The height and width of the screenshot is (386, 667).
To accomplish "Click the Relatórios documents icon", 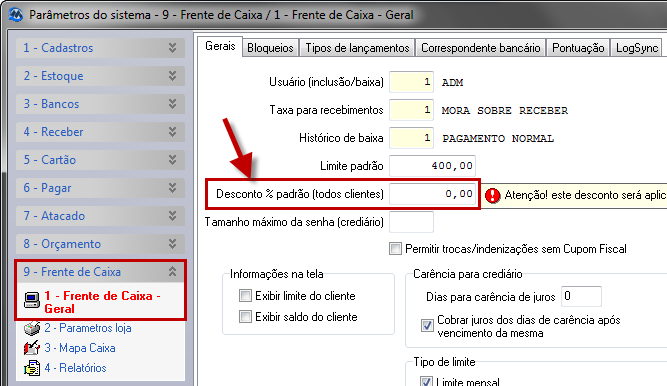I will coord(31,368).
